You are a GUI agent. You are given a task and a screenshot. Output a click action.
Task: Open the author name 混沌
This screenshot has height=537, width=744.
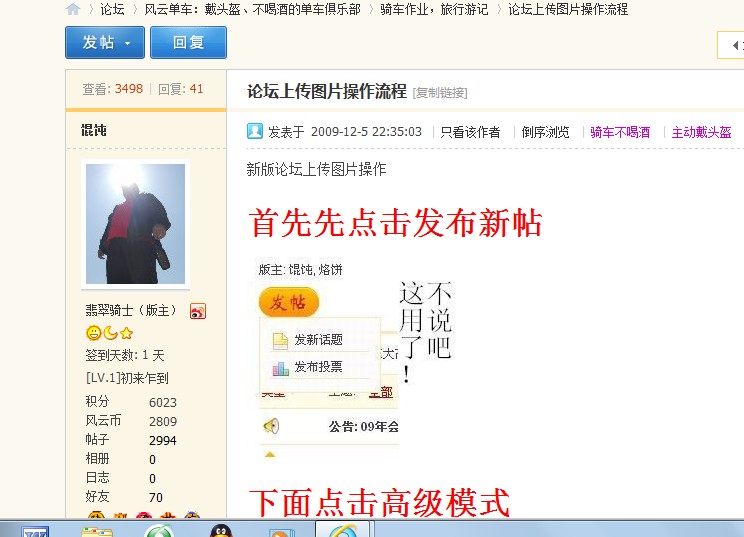point(93,130)
